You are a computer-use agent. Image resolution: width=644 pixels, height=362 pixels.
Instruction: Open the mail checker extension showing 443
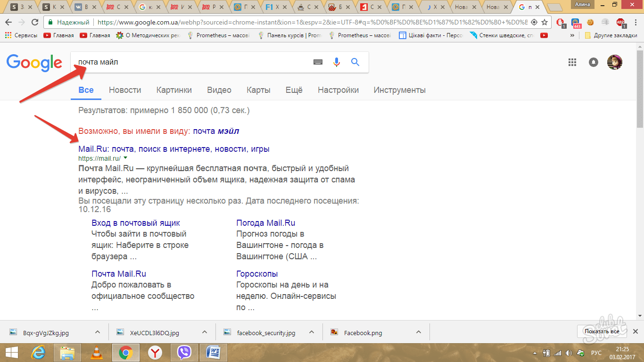(x=576, y=23)
